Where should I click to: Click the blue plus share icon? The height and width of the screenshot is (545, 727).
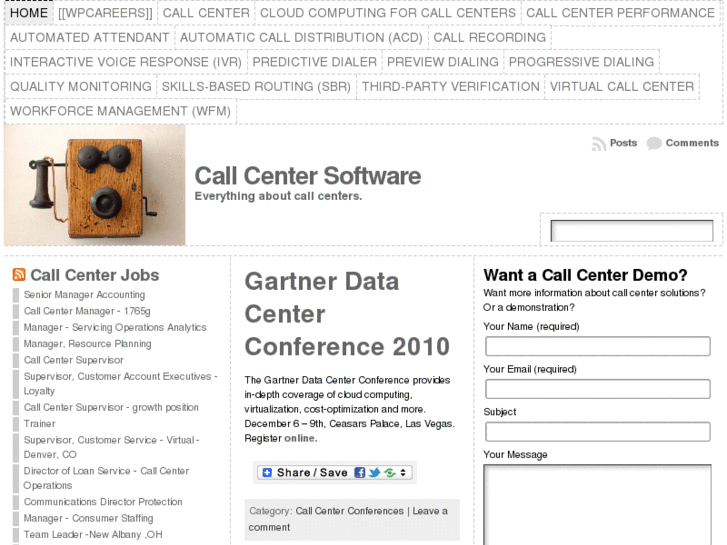pyautogui.click(x=267, y=473)
